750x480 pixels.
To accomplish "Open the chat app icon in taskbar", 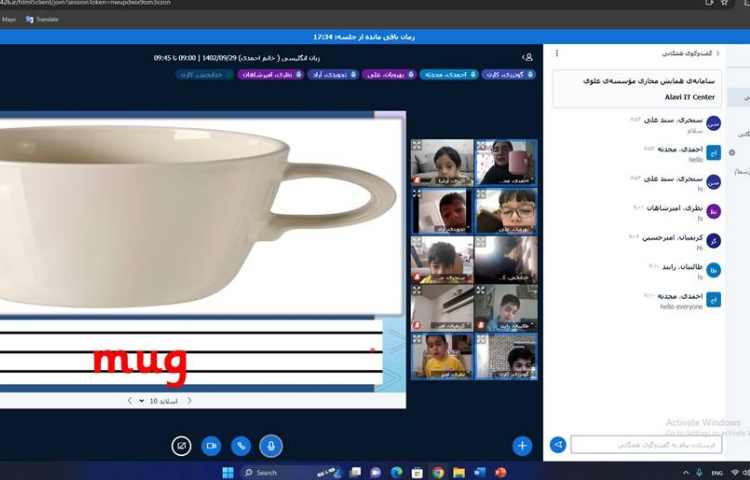I will [x=375, y=472].
